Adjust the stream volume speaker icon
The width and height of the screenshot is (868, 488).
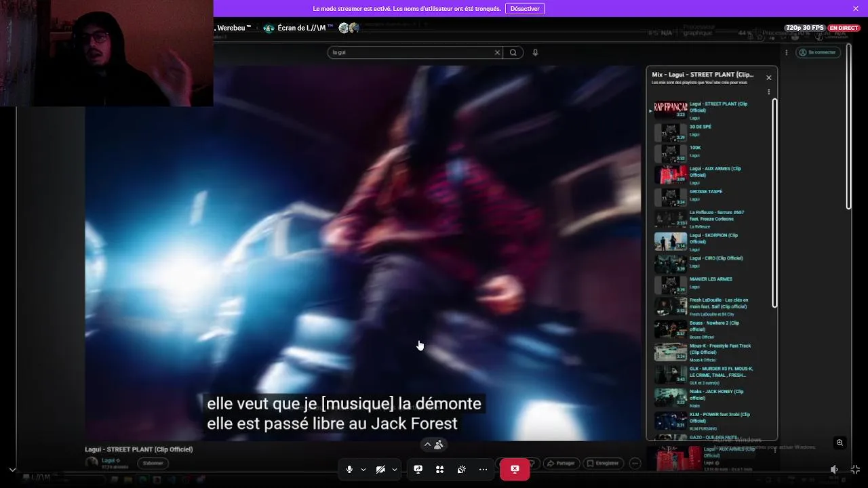[834, 469]
